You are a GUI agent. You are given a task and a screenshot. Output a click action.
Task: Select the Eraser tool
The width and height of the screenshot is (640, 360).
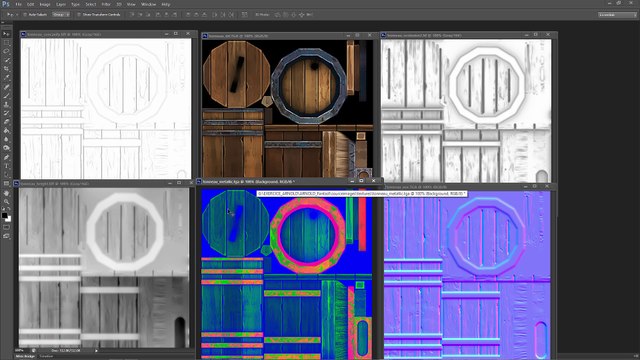pyautogui.click(x=6, y=122)
